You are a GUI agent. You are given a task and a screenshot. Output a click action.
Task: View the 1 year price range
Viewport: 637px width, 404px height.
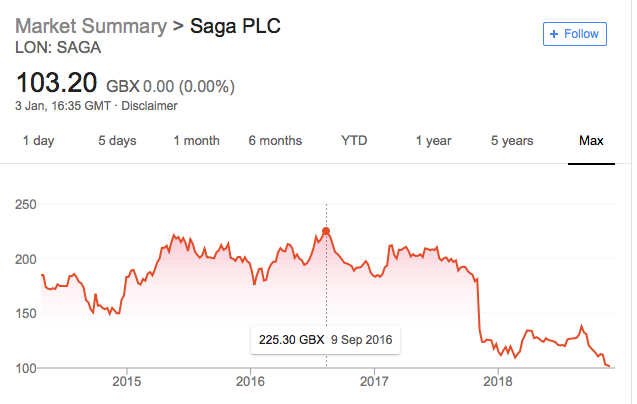(x=433, y=141)
